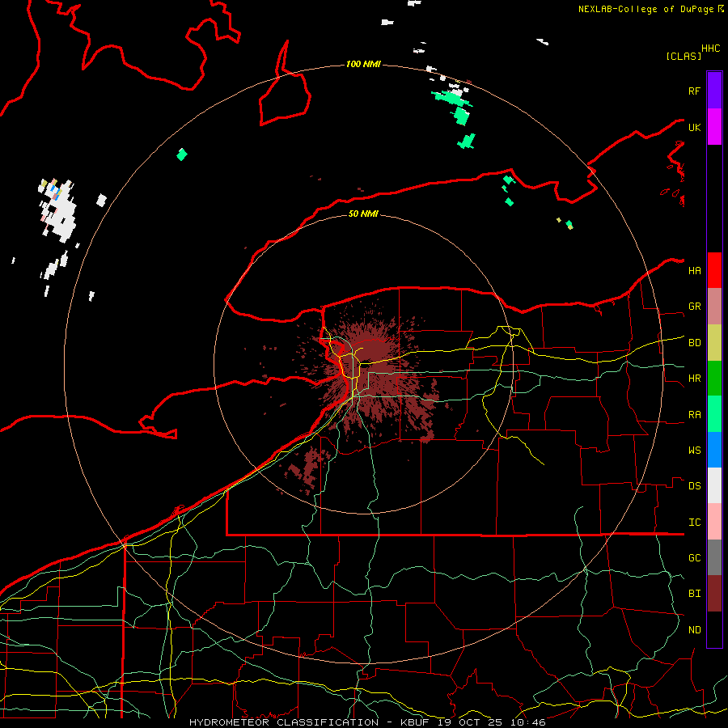
Task: Click the 'IC' legend label
Action: (x=694, y=523)
